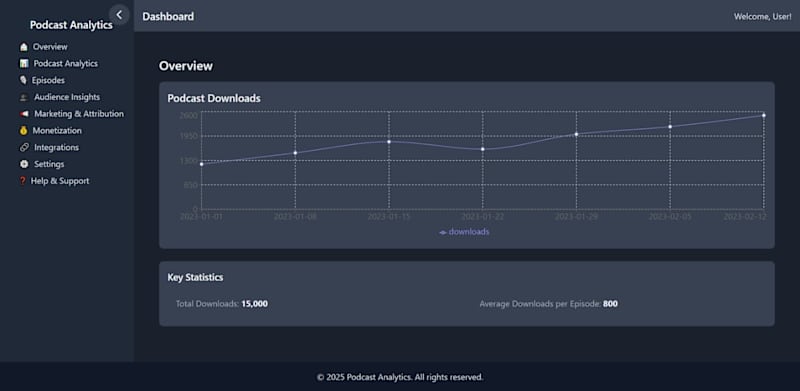The height and width of the screenshot is (391, 800).
Task: Collapse the sidebar with the chevron button
Action: pos(119,15)
